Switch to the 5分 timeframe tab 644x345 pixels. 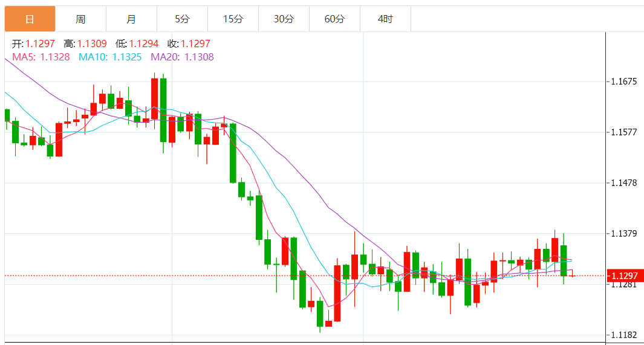pos(182,19)
